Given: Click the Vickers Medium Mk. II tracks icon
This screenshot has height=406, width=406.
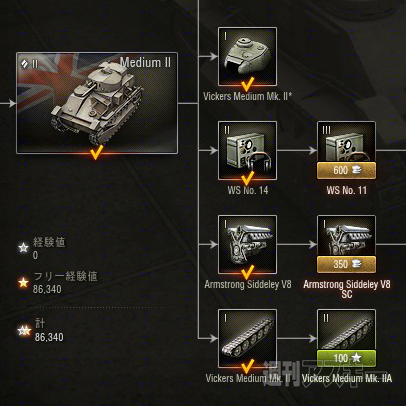Looking at the screenshot, I should 247,338.
